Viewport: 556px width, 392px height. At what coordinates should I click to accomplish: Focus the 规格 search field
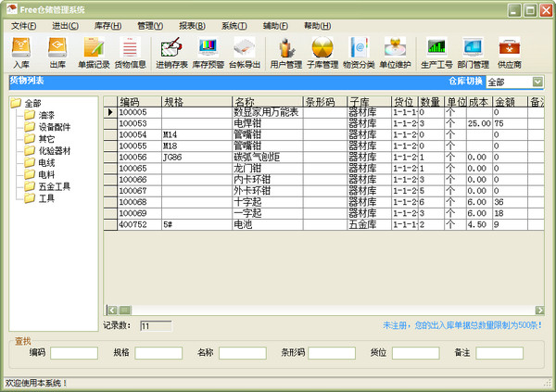point(158,353)
